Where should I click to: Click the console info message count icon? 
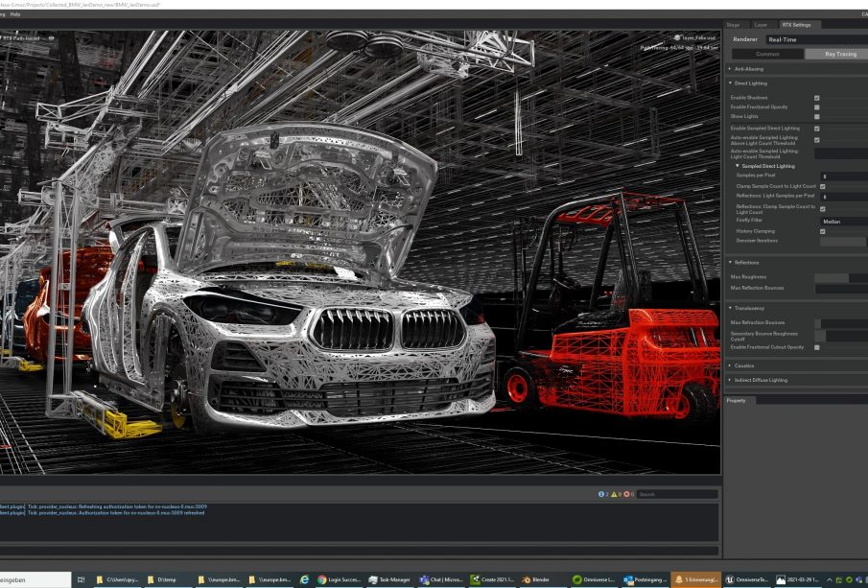[x=602, y=494]
